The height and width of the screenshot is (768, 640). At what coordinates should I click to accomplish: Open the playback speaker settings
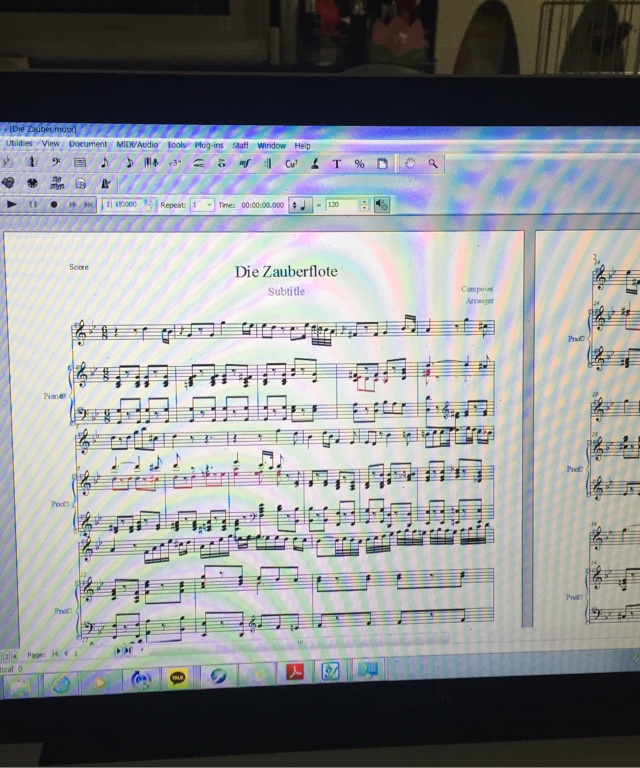(x=382, y=205)
